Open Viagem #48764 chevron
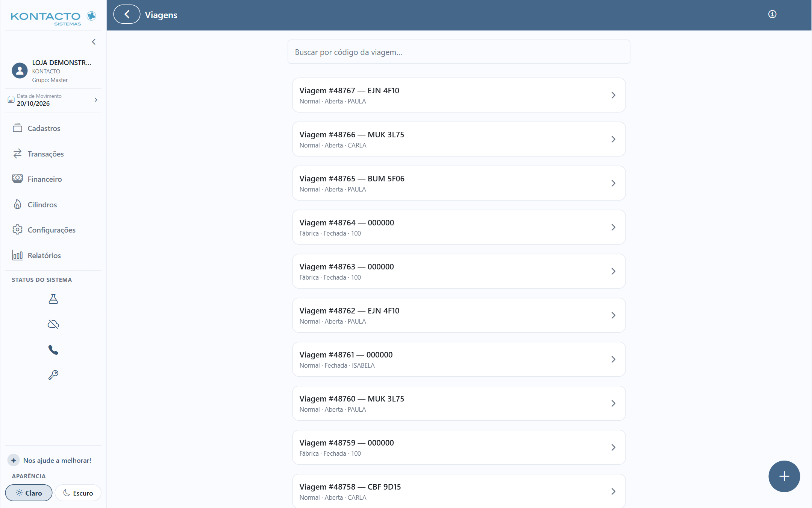The height and width of the screenshot is (508, 812). [613, 227]
